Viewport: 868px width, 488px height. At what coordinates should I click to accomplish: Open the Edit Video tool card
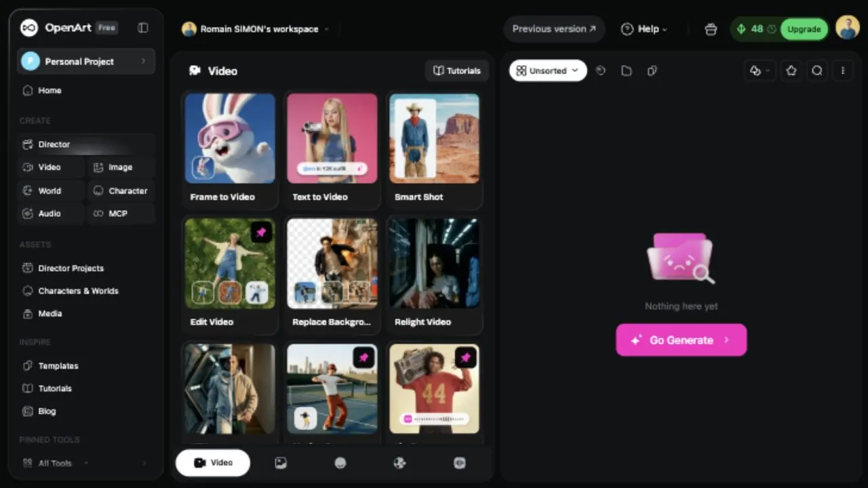tap(230, 275)
